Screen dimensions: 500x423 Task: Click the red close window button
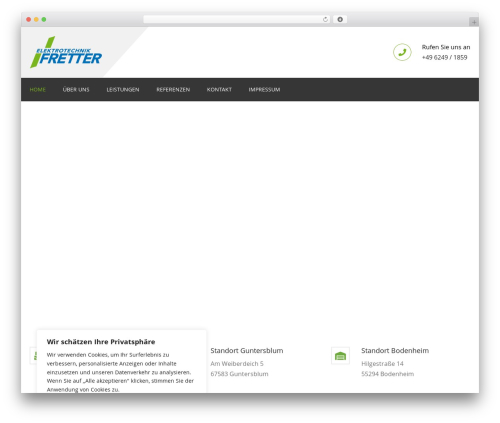[29, 20]
